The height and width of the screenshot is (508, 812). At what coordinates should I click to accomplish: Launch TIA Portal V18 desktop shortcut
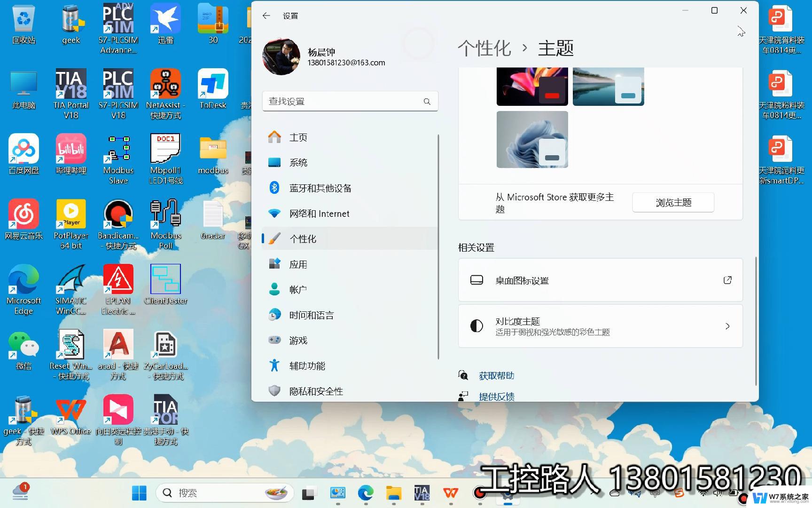point(71,94)
